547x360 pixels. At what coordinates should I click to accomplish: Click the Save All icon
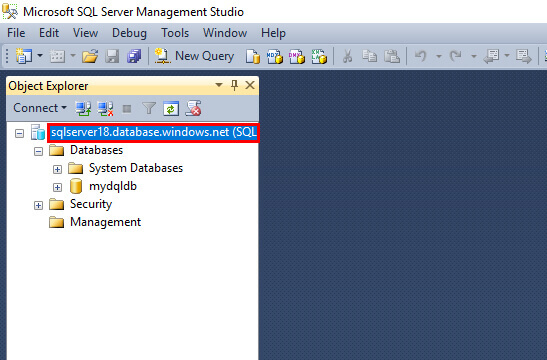tap(134, 56)
